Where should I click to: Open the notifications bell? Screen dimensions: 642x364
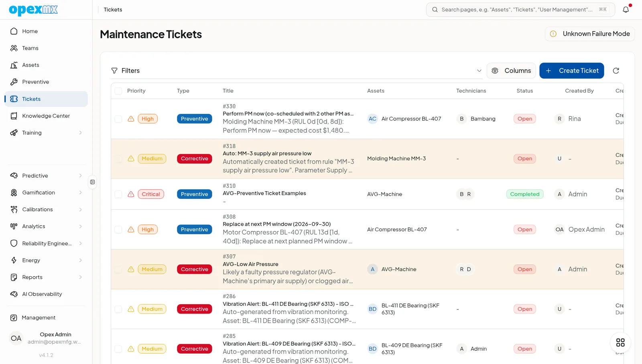(x=626, y=10)
